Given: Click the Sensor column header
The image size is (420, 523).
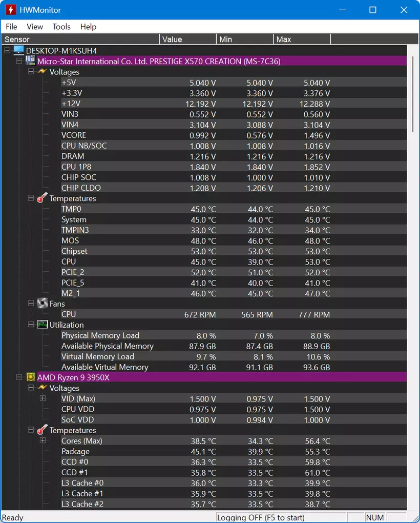Looking at the screenshot, I should tap(80, 39).
